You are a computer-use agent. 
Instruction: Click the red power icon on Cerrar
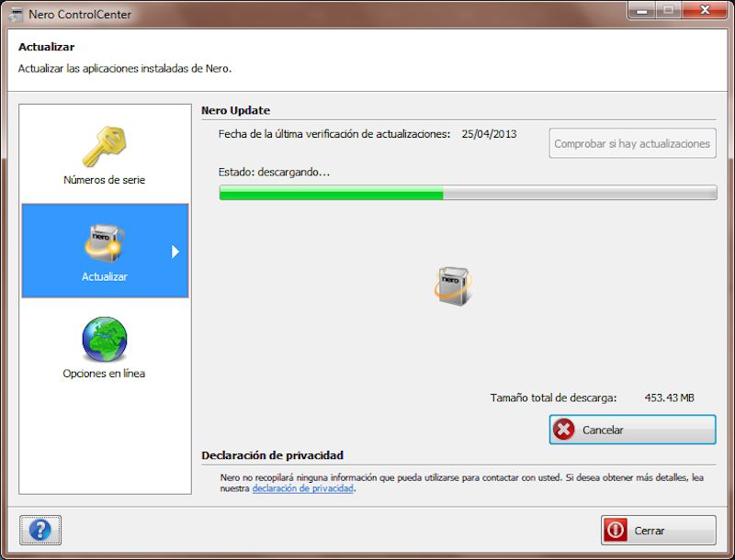615,530
